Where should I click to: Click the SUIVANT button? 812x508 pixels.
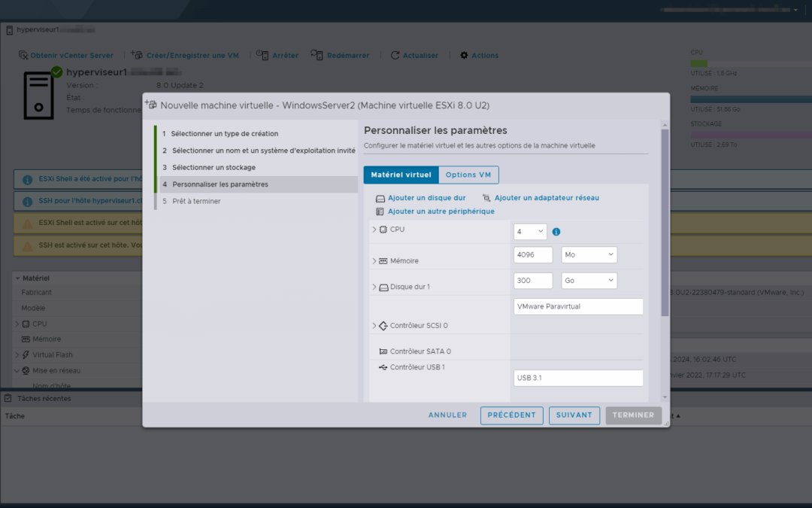coord(574,415)
